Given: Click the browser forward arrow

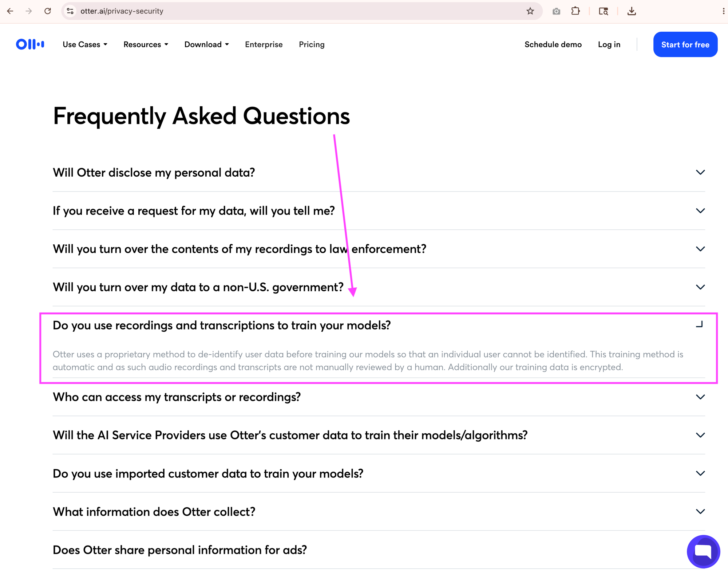Looking at the screenshot, I should pos(29,11).
